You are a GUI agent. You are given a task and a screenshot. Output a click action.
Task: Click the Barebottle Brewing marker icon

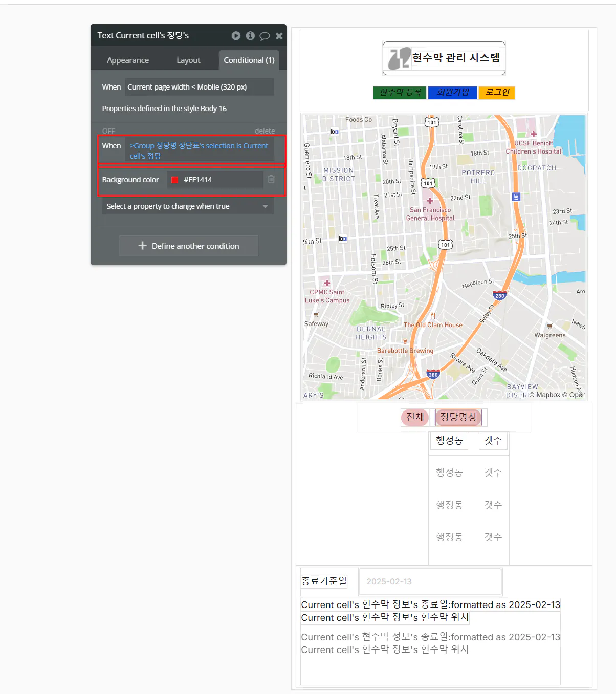click(405, 341)
